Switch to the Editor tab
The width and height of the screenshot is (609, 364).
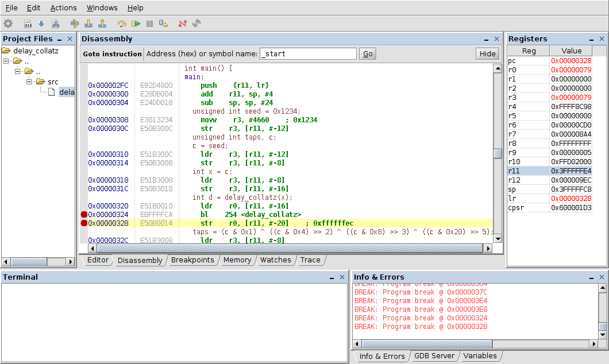[98, 260]
